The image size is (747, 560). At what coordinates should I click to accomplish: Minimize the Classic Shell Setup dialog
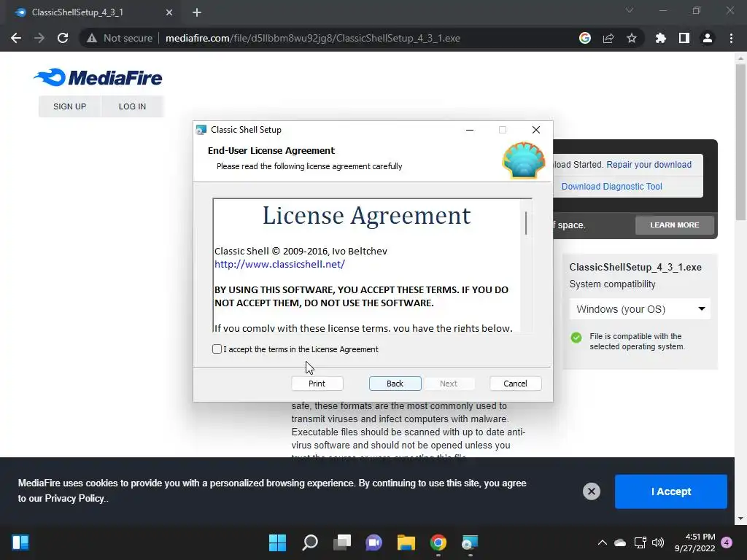pos(470,130)
